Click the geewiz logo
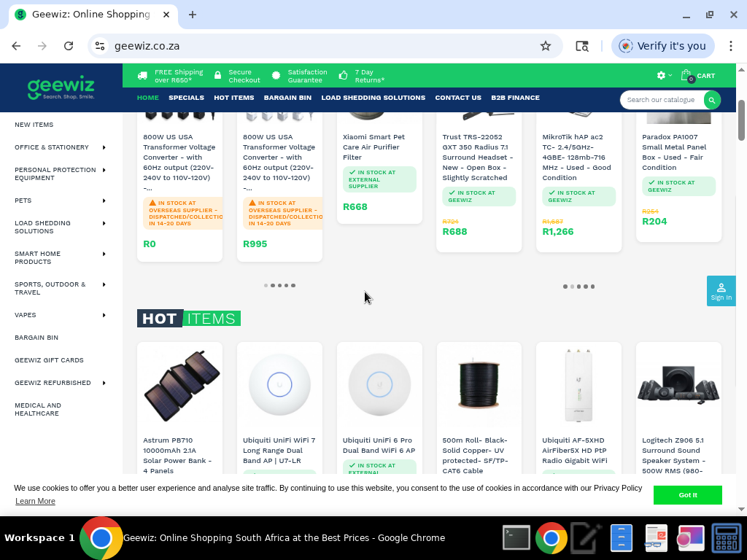The width and height of the screenshot is (747, 560). (x=61, y=87)
